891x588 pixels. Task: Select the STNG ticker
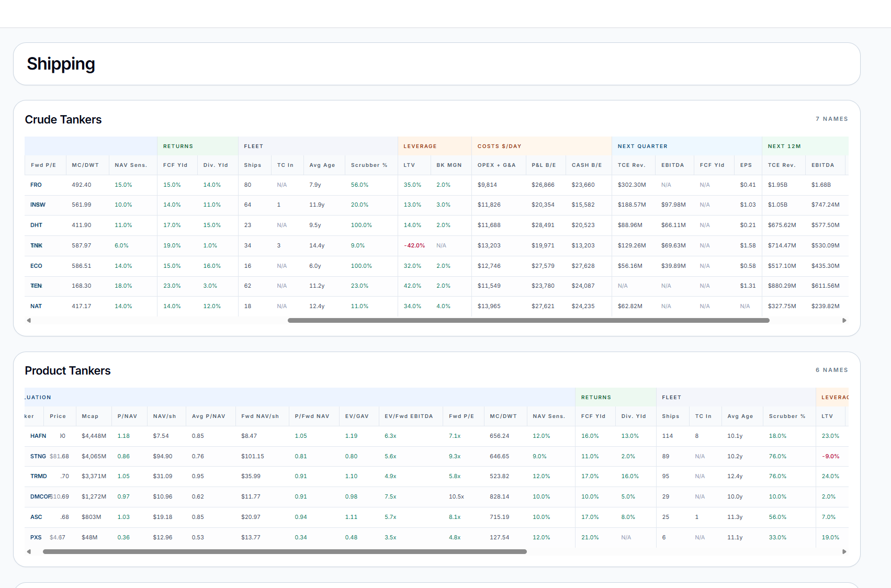coord(38,456)
